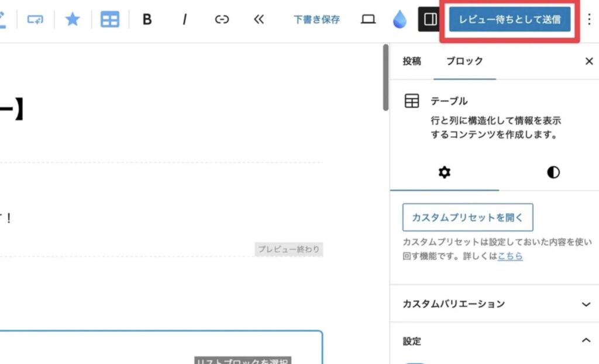Select the ブロック tab
This screenshot has width=599, height=364.
(464, 61)
